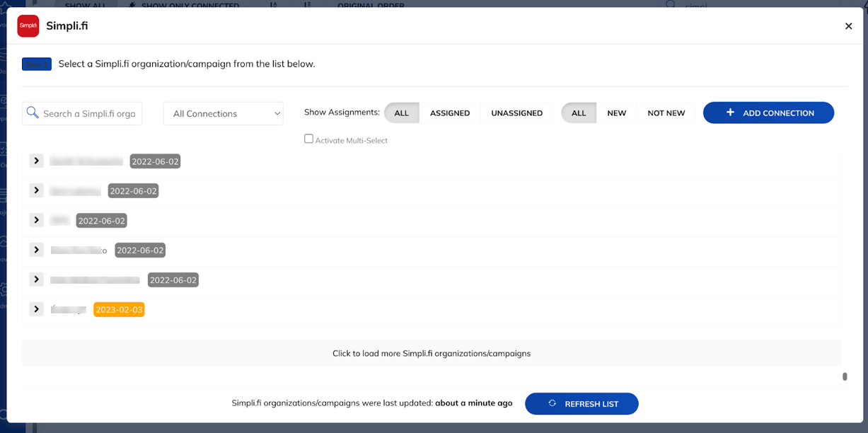Click the red Simpli.fi logo icon
868x433 pixels.
[28, 26]
